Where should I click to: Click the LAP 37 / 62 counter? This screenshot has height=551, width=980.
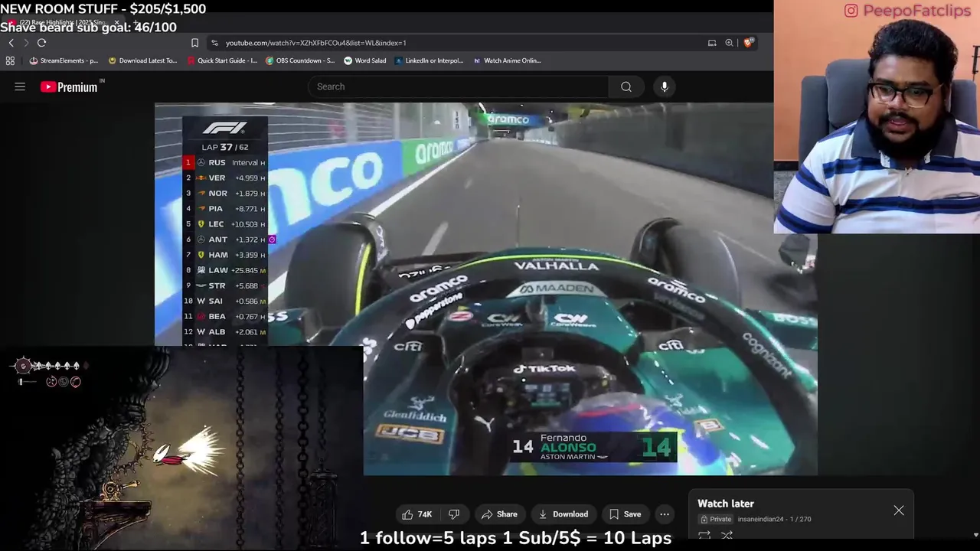point(225,147)
